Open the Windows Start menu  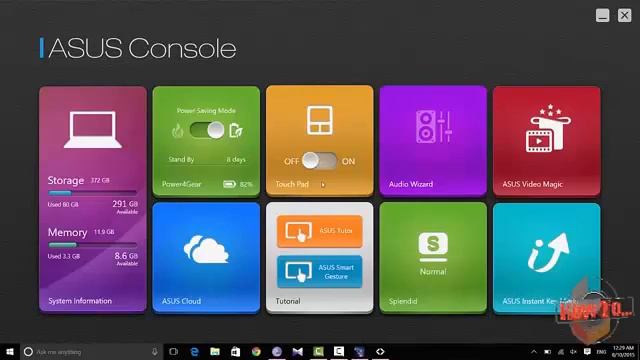[10, 351]
